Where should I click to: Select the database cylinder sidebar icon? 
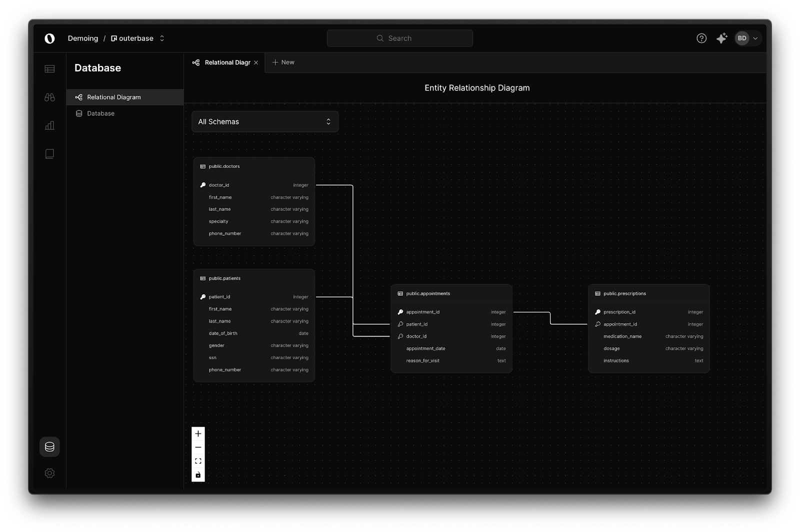point(49,447)
